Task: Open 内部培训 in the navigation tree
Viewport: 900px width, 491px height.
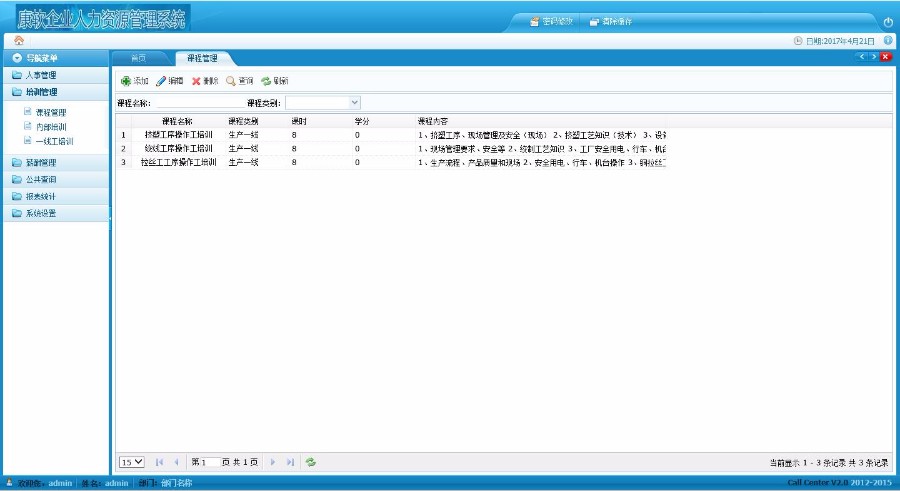Action: [x=54, y=127]
